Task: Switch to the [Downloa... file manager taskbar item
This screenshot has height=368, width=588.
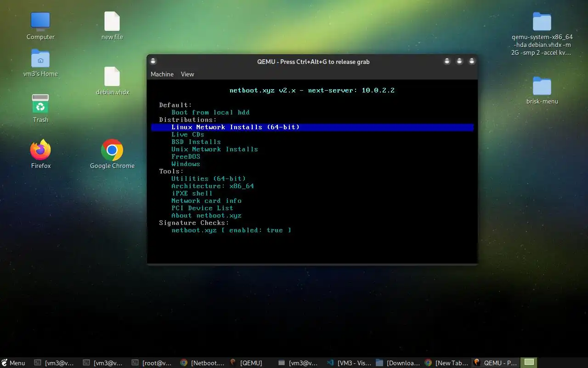Action: coord(398,363)
